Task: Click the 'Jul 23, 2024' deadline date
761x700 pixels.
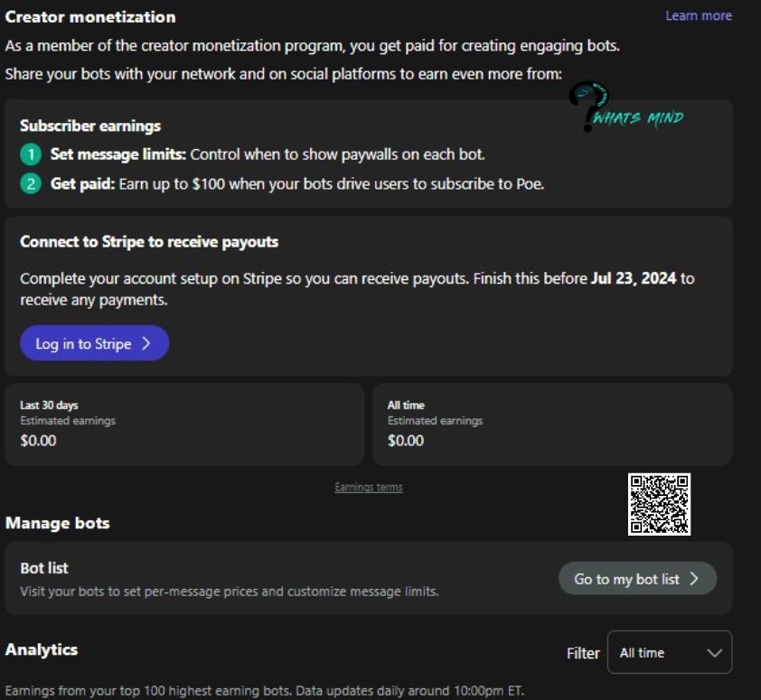Action: pyautogui.click(x=634, y=278)
